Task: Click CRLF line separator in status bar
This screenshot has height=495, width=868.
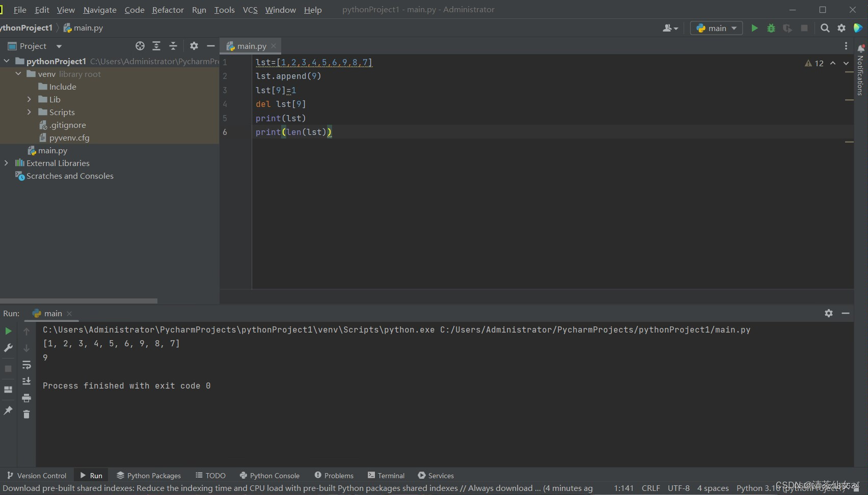Action: tap(650, 488)
